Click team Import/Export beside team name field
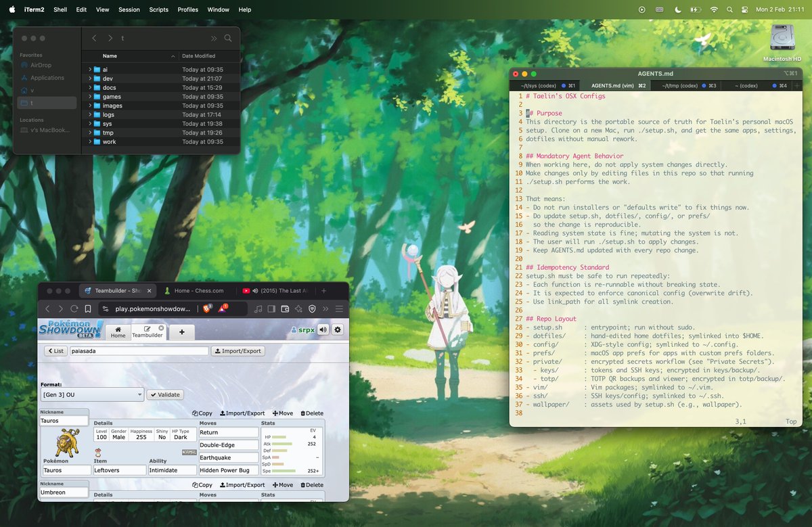 (238, 351)
